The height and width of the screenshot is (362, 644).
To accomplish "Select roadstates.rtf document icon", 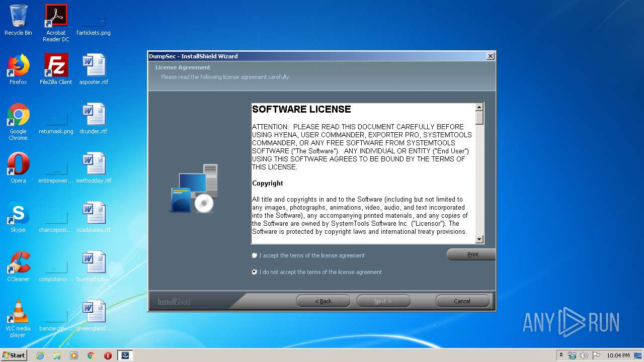I will point(94,217).
